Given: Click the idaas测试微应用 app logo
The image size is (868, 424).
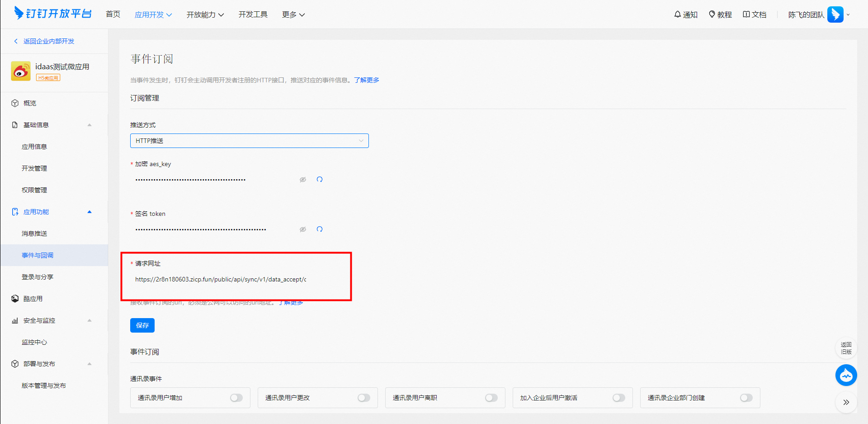Looking at the screenshot, I should click(21, 71).
